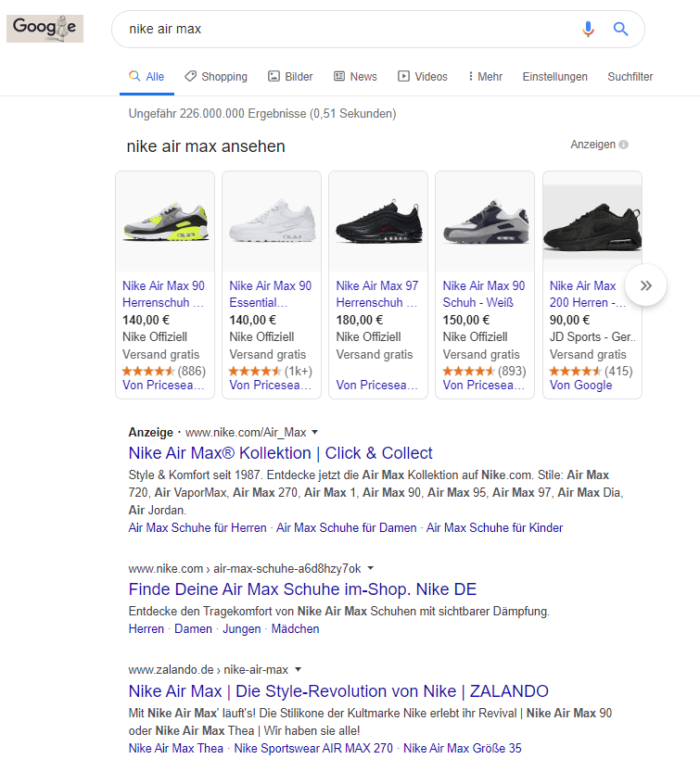The width and height of the screenshot is (700, 772).
Task: Click the microphone voice search icon
Action: [588, 29]
